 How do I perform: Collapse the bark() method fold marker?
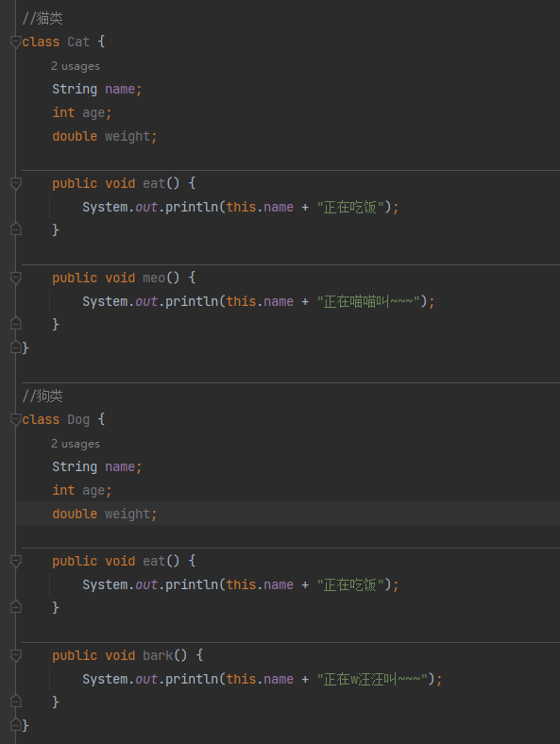point(16,656)
